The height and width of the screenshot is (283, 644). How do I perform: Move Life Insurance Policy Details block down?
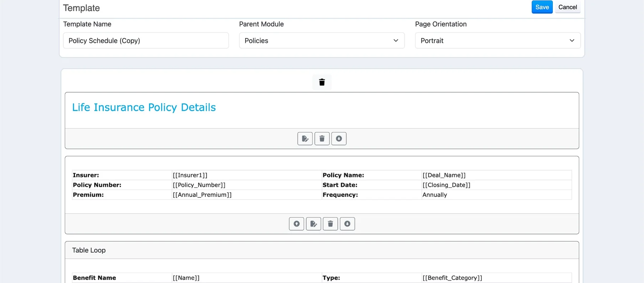coord(339,138)
